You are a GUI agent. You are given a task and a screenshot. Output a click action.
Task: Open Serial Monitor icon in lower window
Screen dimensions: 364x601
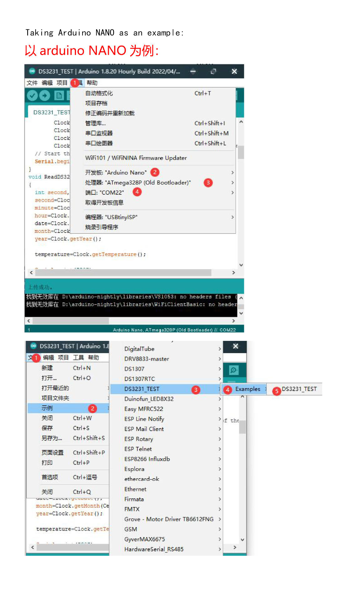234,370
